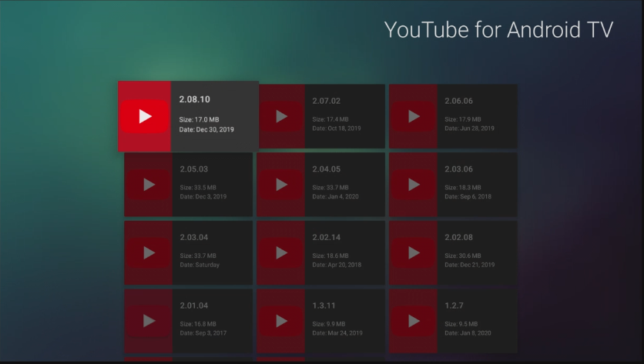This screenshot has height=364, width=644.
Task: Click the text Date: Saturday
Action: click(200, 265)
